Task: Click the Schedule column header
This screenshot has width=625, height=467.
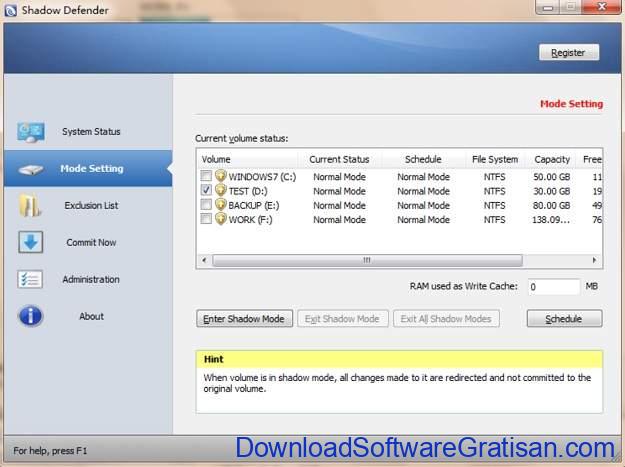Action: (x=423, y=159)
